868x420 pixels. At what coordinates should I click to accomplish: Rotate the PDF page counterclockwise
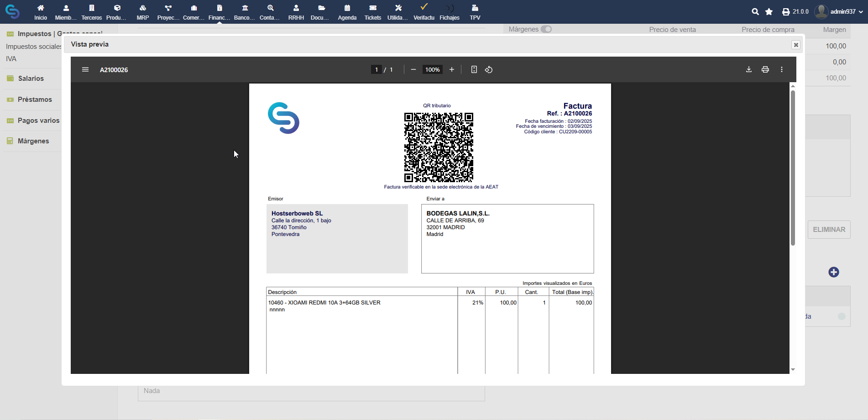[489, 69]
